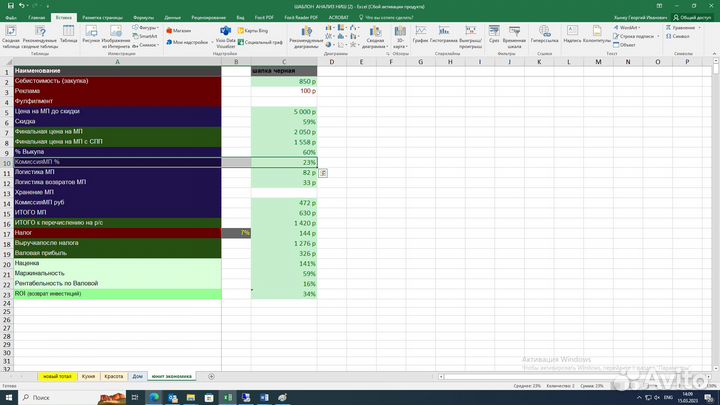Add a new sheet with the plus button
The height and width of the screenshot is (405, 720).
212,376
